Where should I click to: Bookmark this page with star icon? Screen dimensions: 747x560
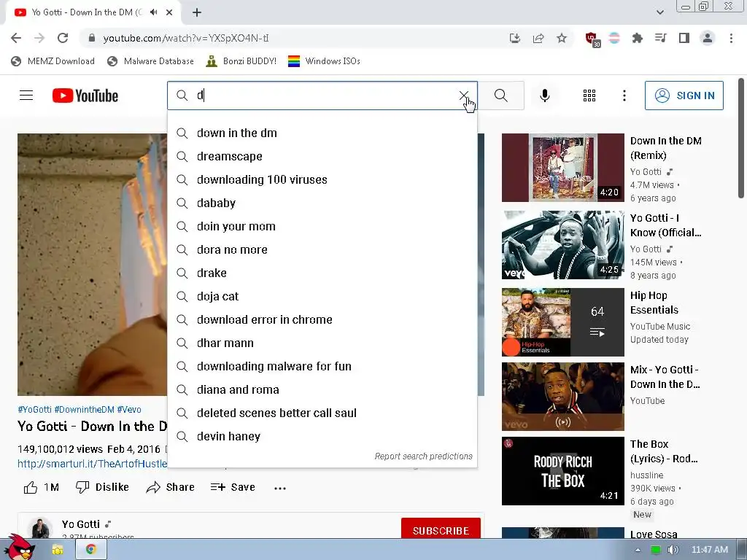562,38
